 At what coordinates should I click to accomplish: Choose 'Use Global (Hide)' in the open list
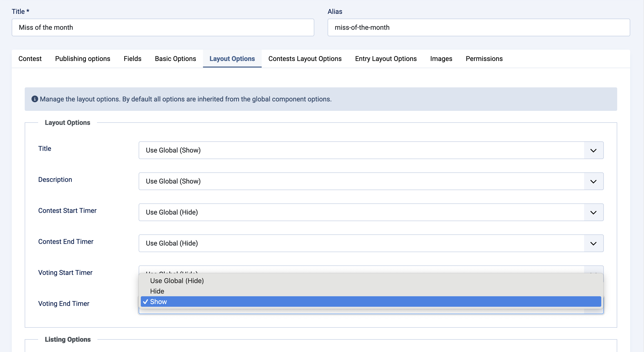click(x=371, y=281)
